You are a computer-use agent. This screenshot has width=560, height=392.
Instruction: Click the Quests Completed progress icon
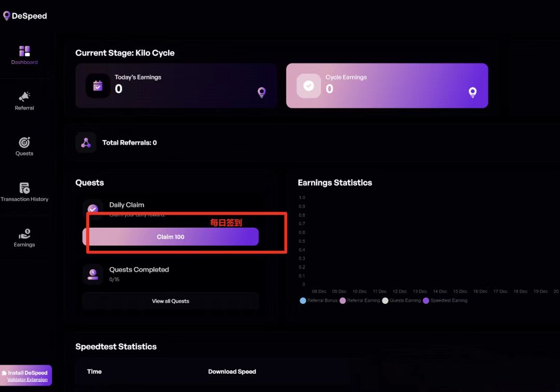click(x=93, y=274)
